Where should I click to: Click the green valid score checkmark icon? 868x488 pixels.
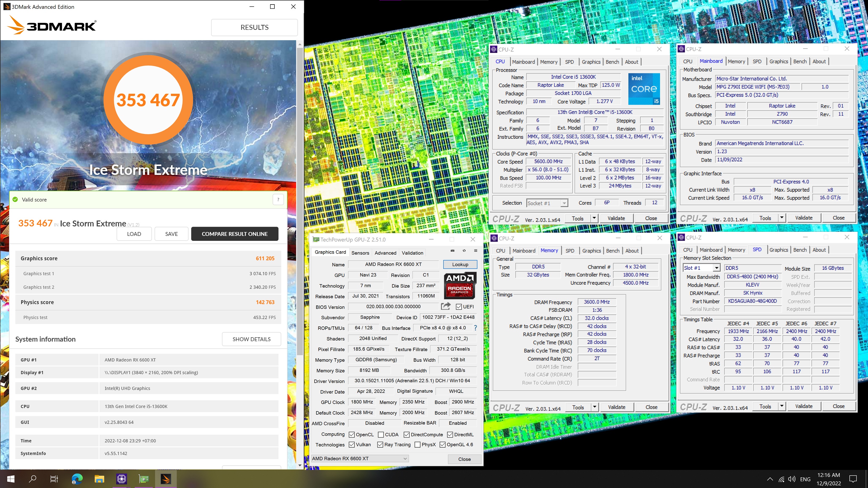point(15,199)
